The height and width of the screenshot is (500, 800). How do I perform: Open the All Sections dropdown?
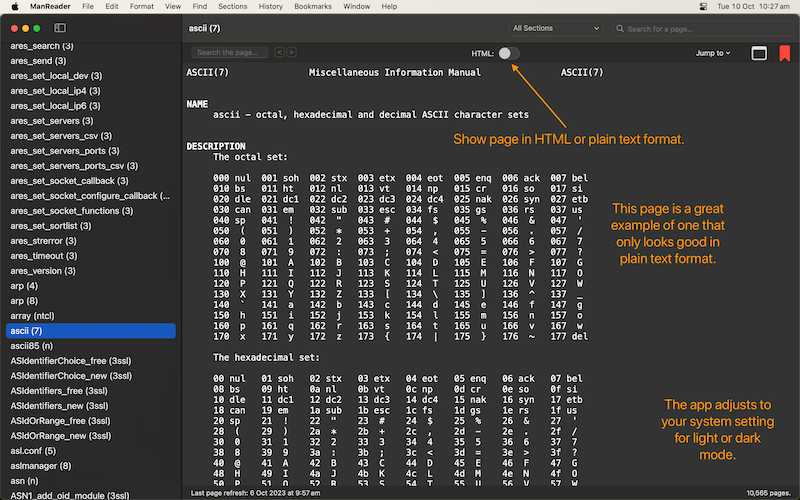(556, 28)
